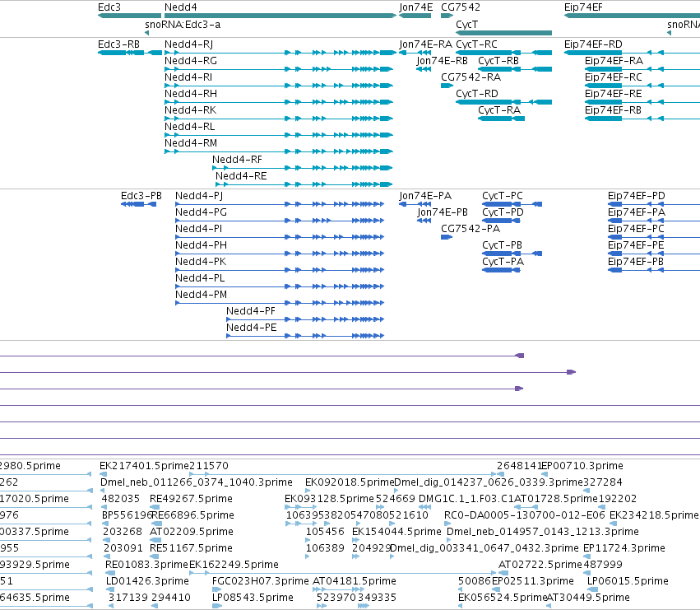Click transcript Nedd4-RI

[x=279, y=86]
